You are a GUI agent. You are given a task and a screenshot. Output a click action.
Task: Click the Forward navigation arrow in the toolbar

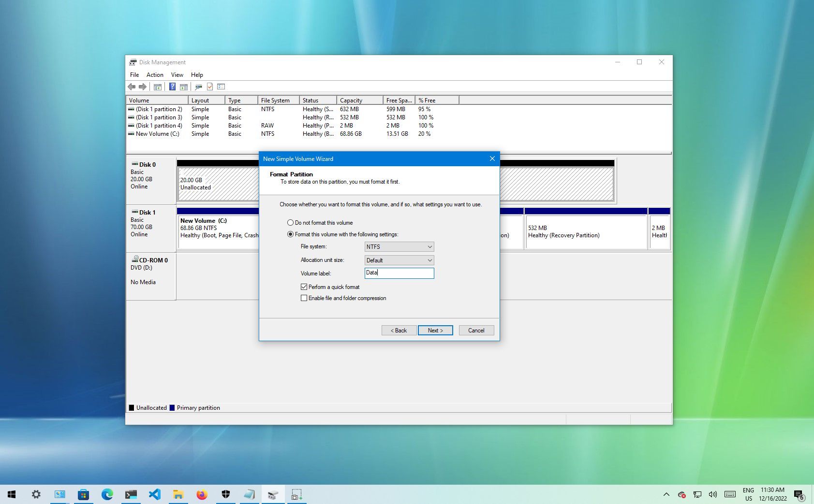[142, 86]
